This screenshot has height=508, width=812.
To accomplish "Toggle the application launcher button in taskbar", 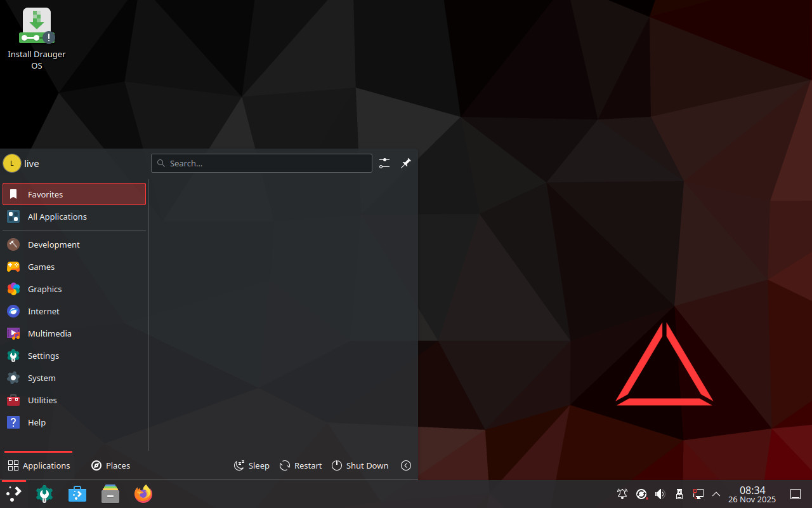I will coord(14,494).
